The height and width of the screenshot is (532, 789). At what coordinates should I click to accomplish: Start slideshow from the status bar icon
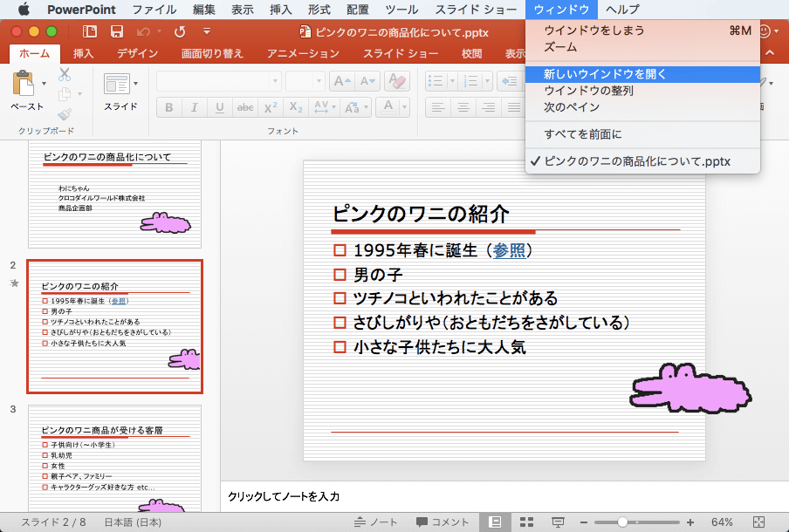coord(558,522)
